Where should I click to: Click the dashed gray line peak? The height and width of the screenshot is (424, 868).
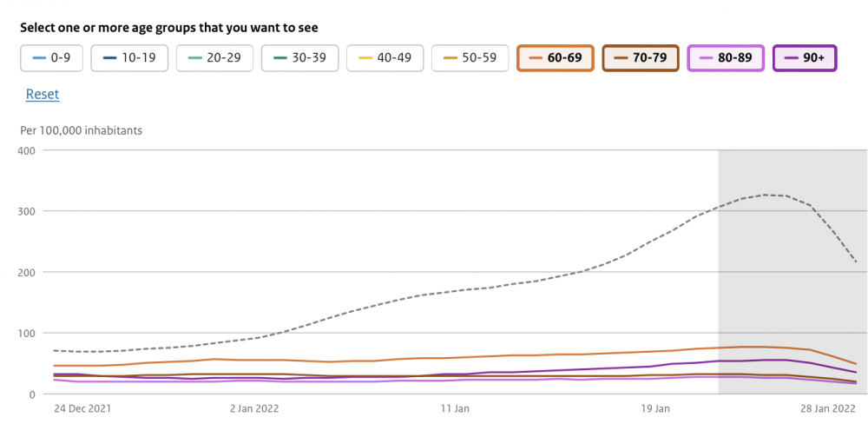(765, 195)
